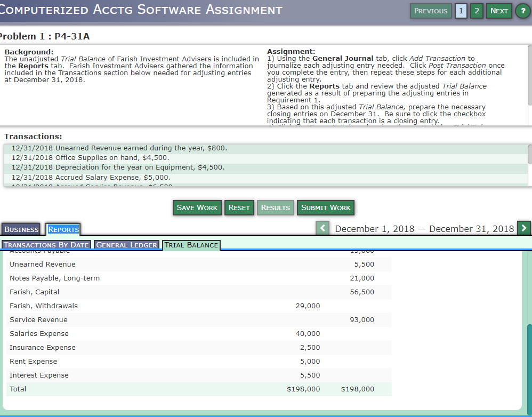Click the Next navigation button
Viewport: 532px width, 417px height.
(x=499, y=11)
